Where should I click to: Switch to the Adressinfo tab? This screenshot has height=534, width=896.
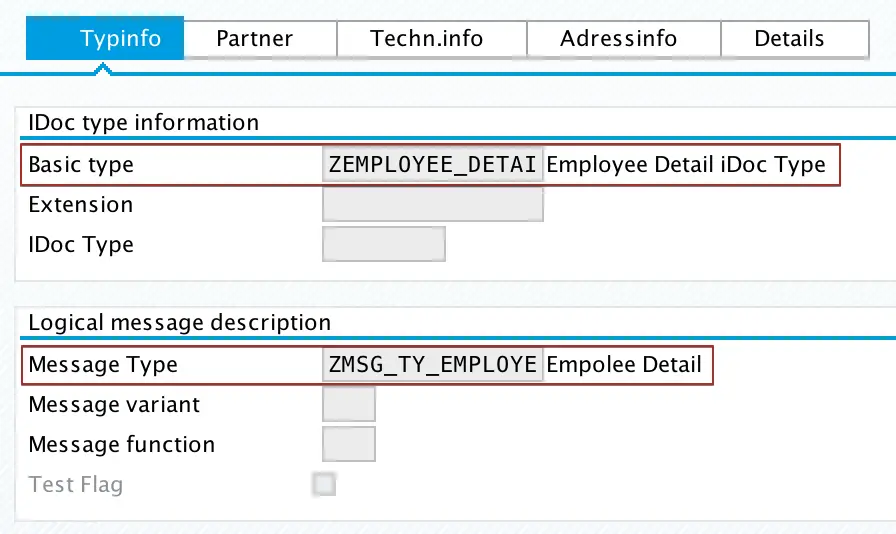point(624,39)
